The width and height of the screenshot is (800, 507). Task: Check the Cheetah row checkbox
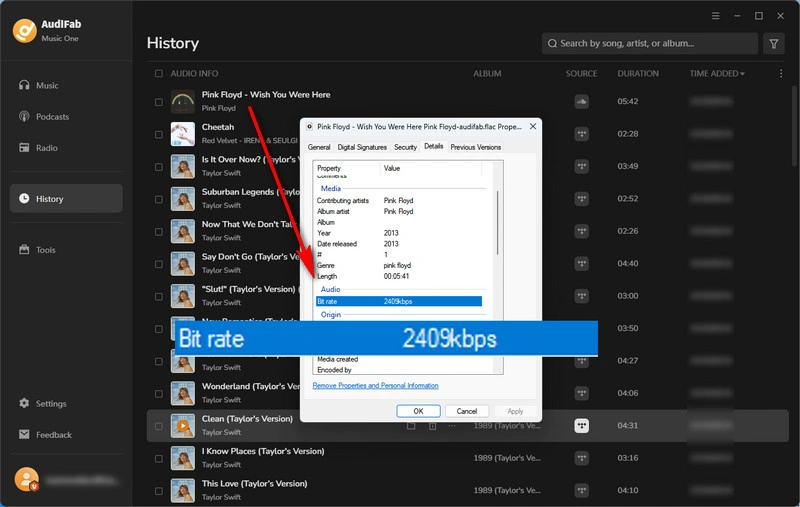[159, 135]
